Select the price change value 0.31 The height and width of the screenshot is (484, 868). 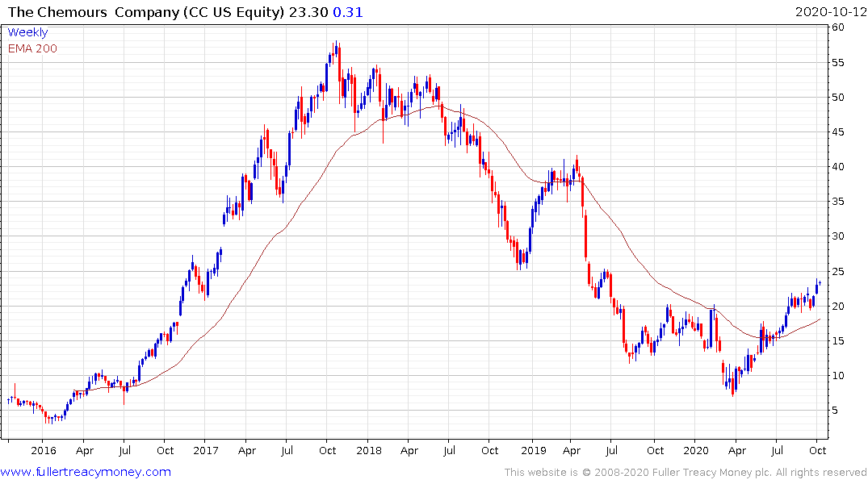coord(348,12)
